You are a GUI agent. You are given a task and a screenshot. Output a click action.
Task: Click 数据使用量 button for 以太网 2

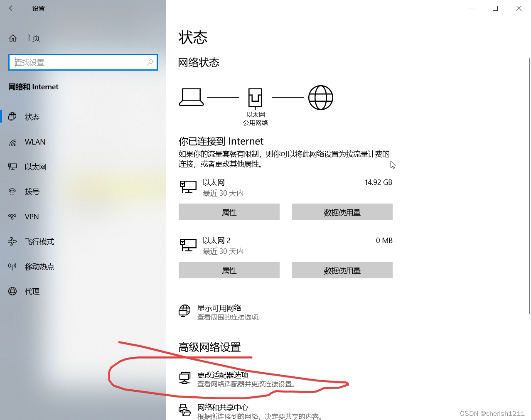(342, 270)
